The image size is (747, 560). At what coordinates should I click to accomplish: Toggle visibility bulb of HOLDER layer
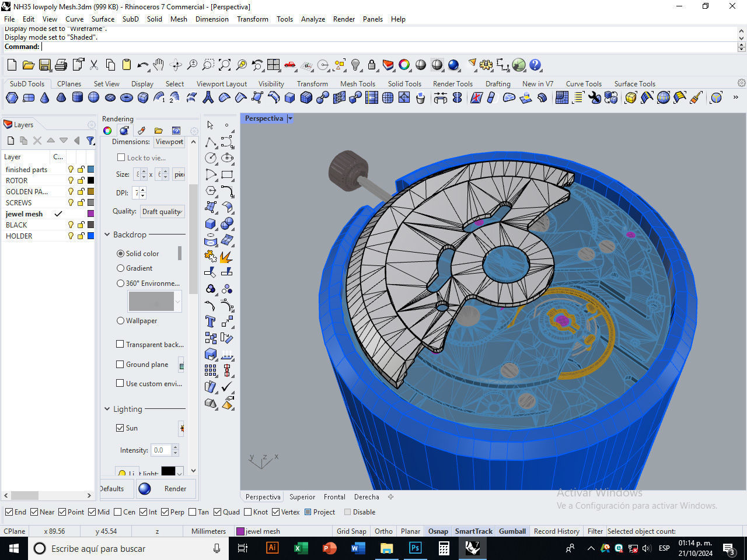coord(71,236)
